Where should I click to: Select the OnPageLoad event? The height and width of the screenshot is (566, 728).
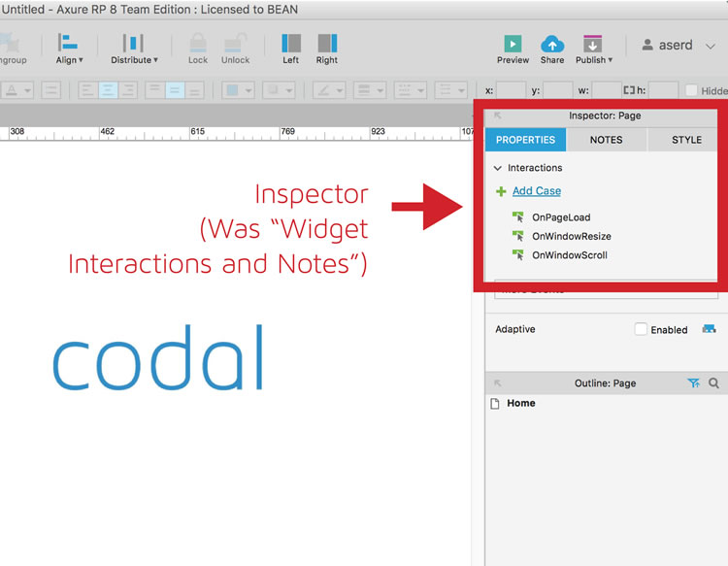[x=561, y=217]
